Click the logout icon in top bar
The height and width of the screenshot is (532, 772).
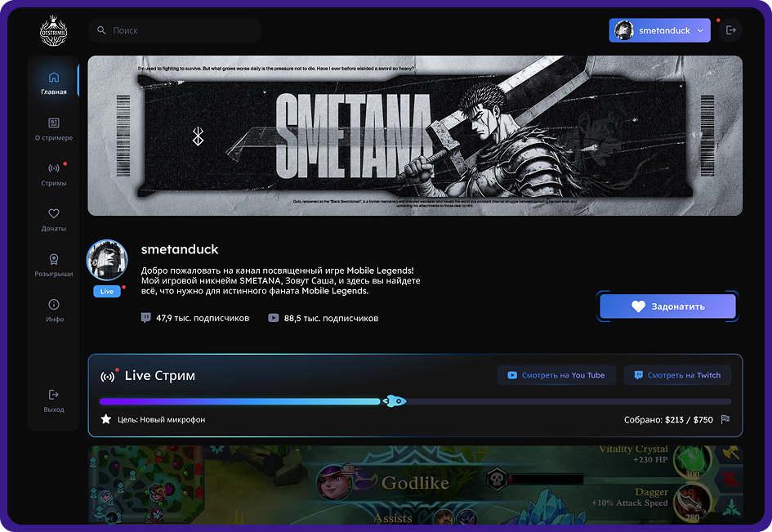730,30
